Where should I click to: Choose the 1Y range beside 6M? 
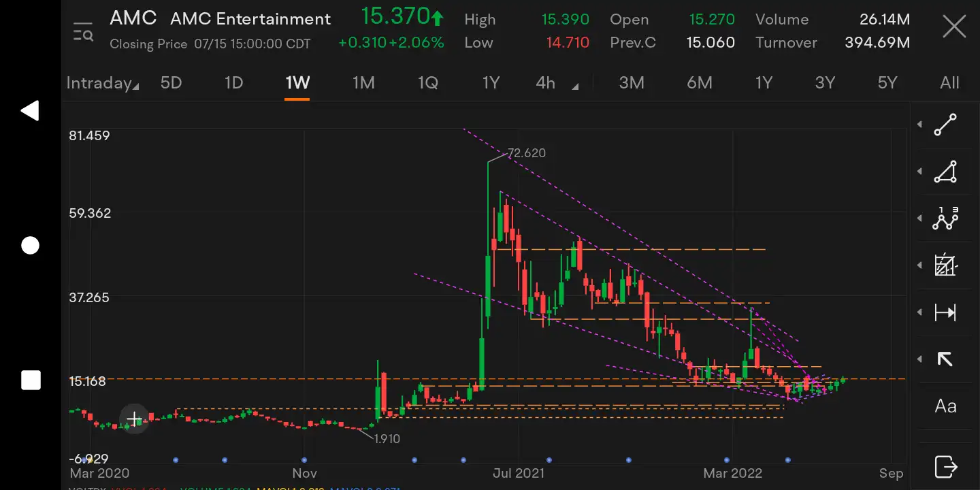[x=764, y=83]
